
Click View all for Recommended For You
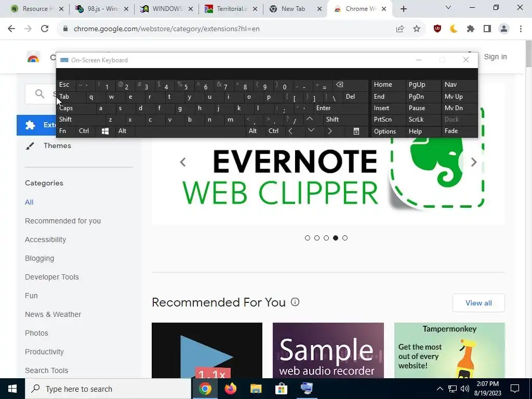point(478,303)
